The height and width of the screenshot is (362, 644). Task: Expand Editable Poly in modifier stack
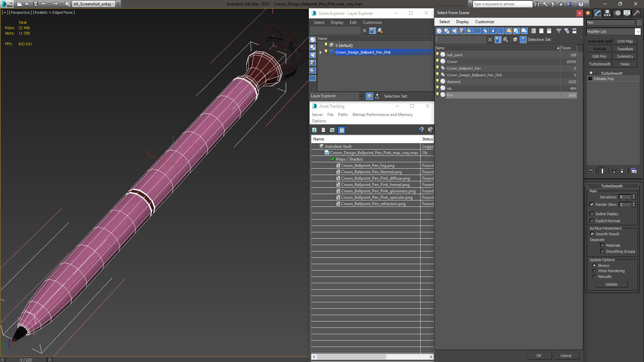click(590, 79)
